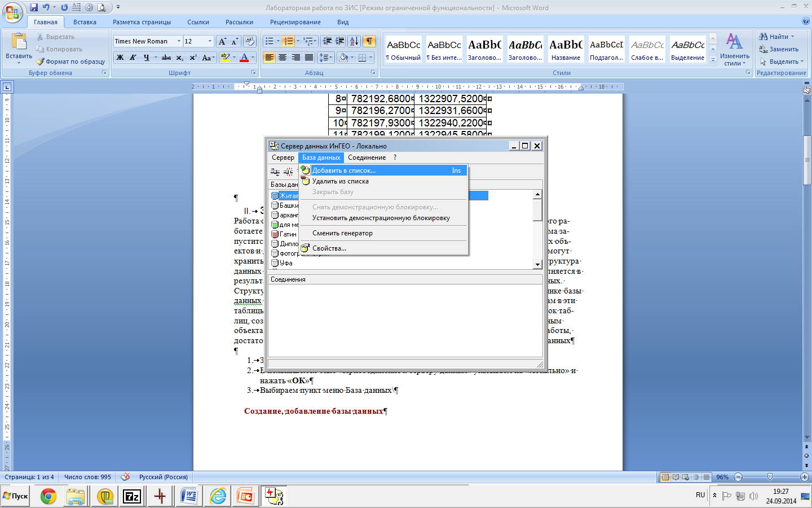
Task: Click the increase indent icon
Action: (x=339, y=41)
